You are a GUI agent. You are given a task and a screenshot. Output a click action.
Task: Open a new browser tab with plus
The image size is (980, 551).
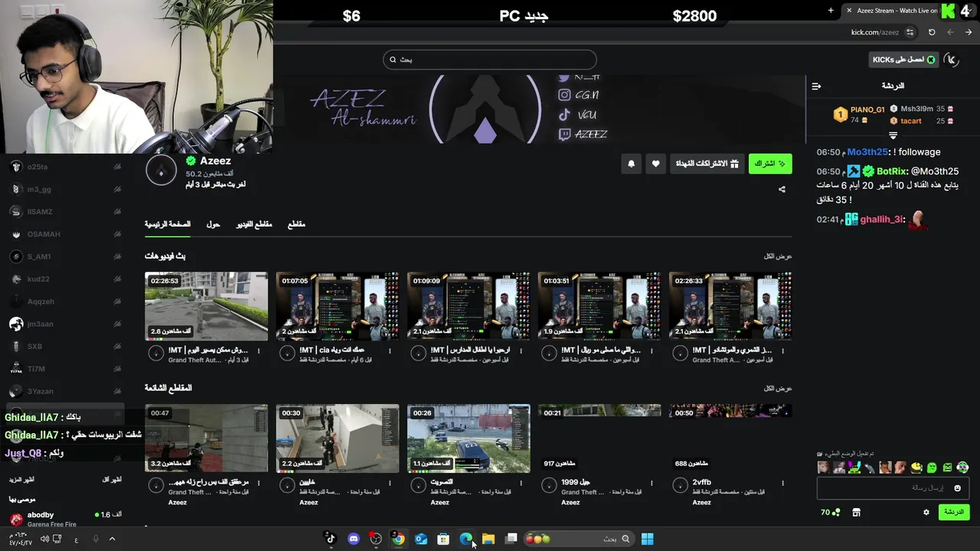click(x=831, y=11)
